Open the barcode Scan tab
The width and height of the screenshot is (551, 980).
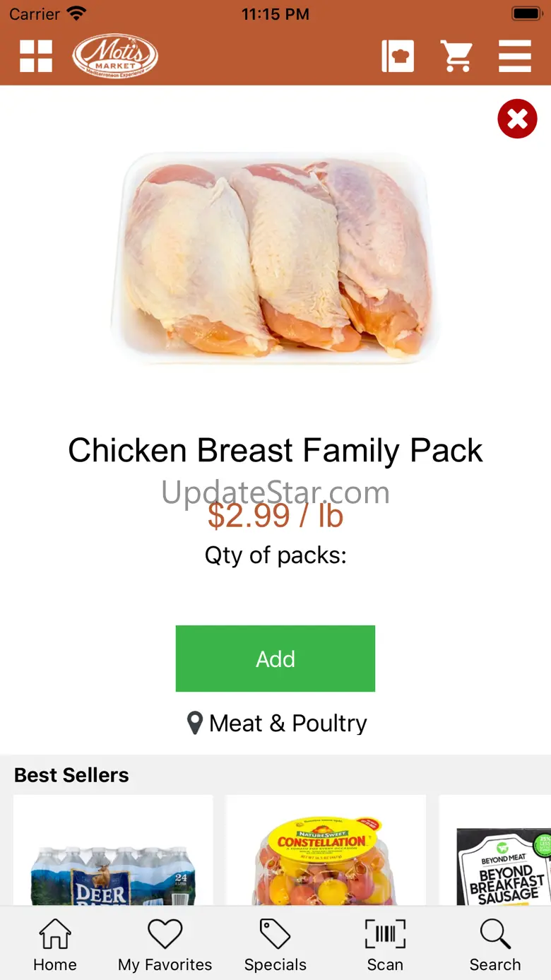(385, 945)
